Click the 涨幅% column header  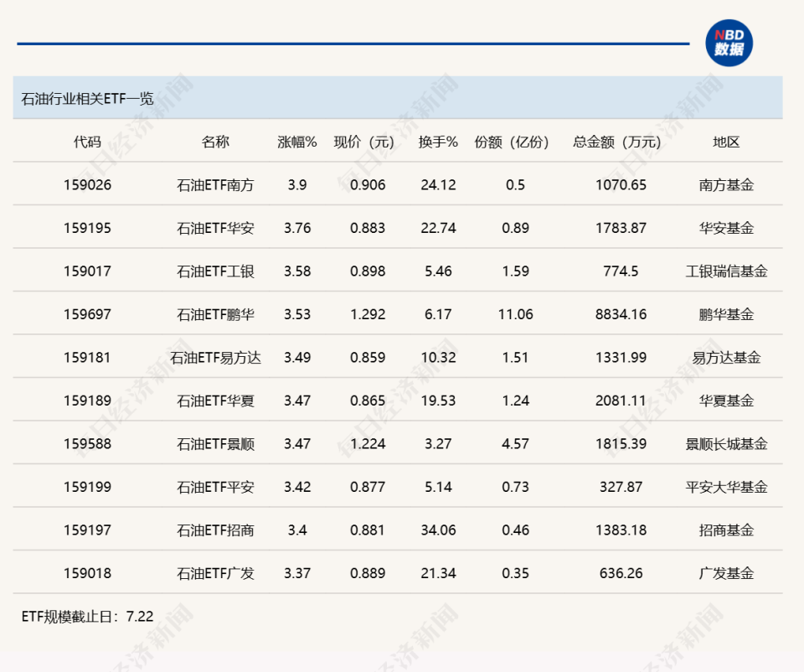point(297,142)
